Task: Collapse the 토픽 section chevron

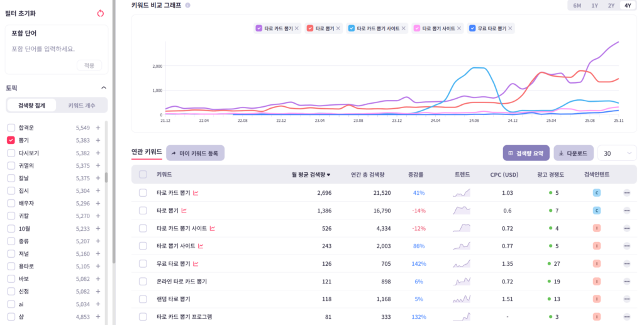Action: pos(104,88)
